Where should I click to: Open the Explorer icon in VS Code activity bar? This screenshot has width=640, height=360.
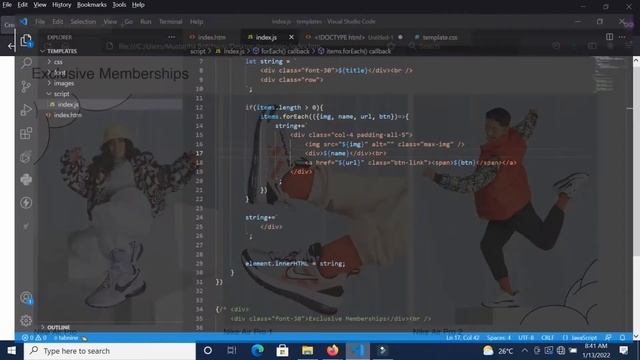click(x=26, y=40)
